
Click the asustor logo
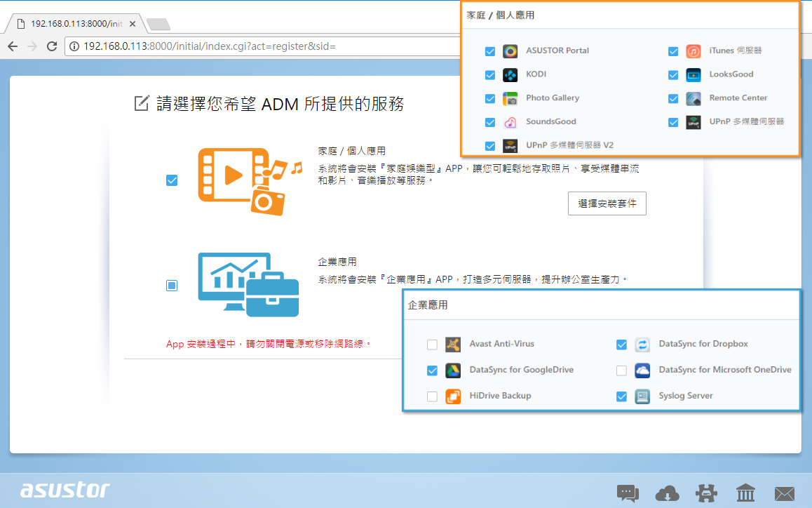pyautogui.click(x=65, y=490)
